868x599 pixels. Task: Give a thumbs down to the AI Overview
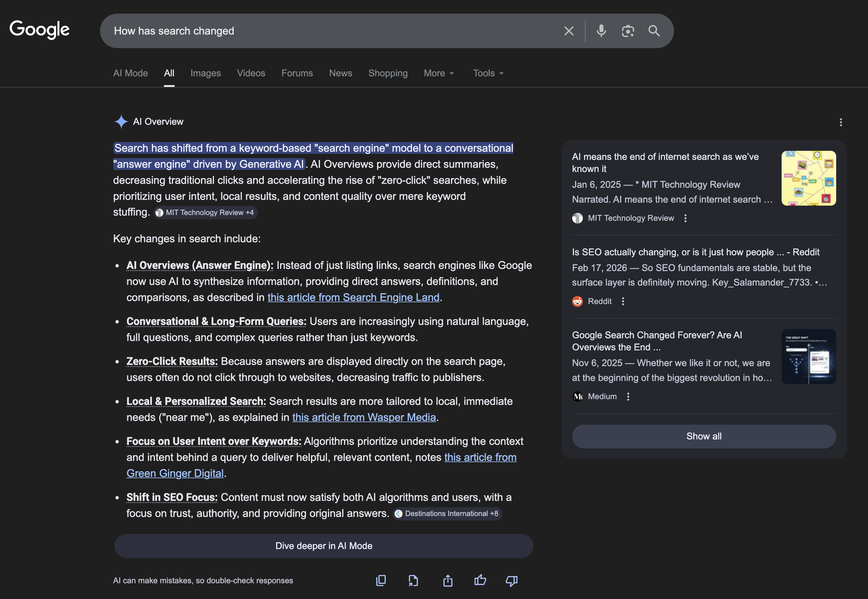click(512, 581)
